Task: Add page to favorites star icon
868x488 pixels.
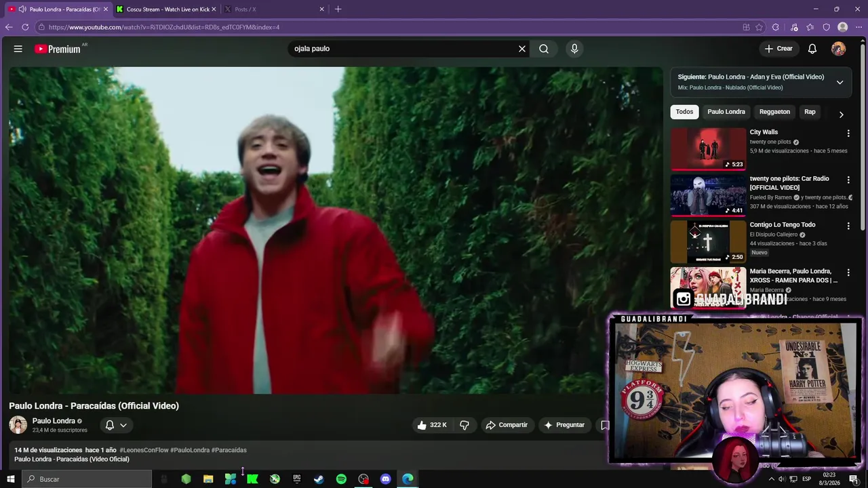Action: pyautogui.click(x=759, y=27)
